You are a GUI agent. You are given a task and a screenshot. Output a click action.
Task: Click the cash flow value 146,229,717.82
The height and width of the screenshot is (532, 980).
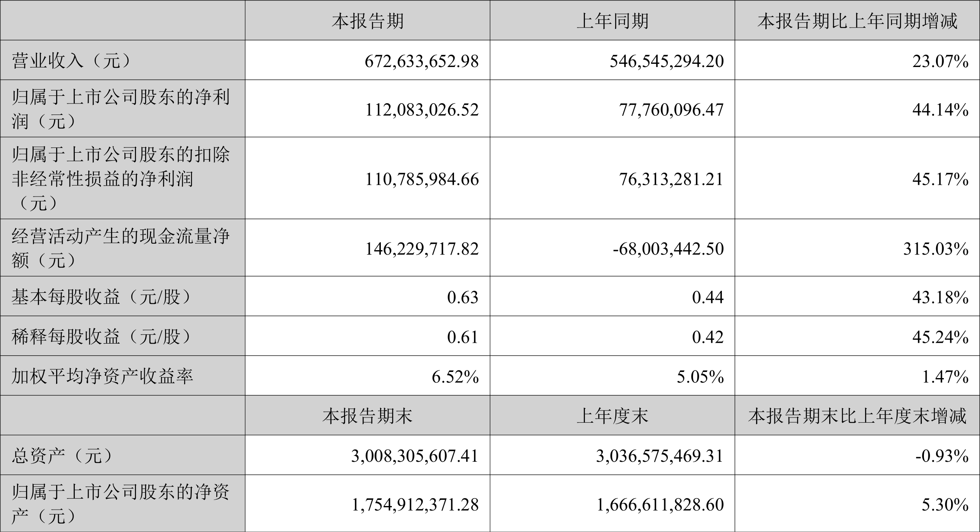tap(422, 248)
